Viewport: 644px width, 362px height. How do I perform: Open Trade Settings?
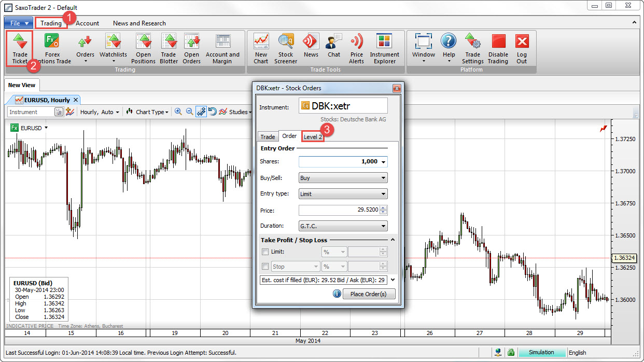click(472, 48)
